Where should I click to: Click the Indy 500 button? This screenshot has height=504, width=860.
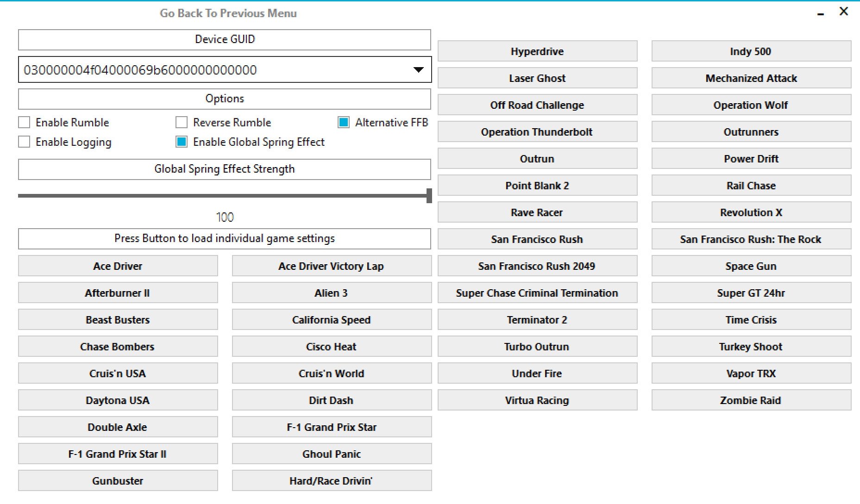tap(751, 51)
